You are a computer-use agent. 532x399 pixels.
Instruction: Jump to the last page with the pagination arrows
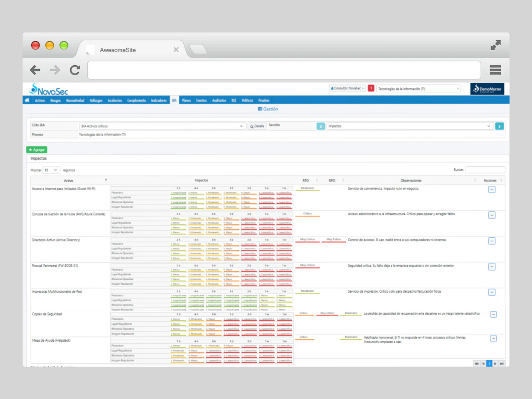[x=502, y=364]
